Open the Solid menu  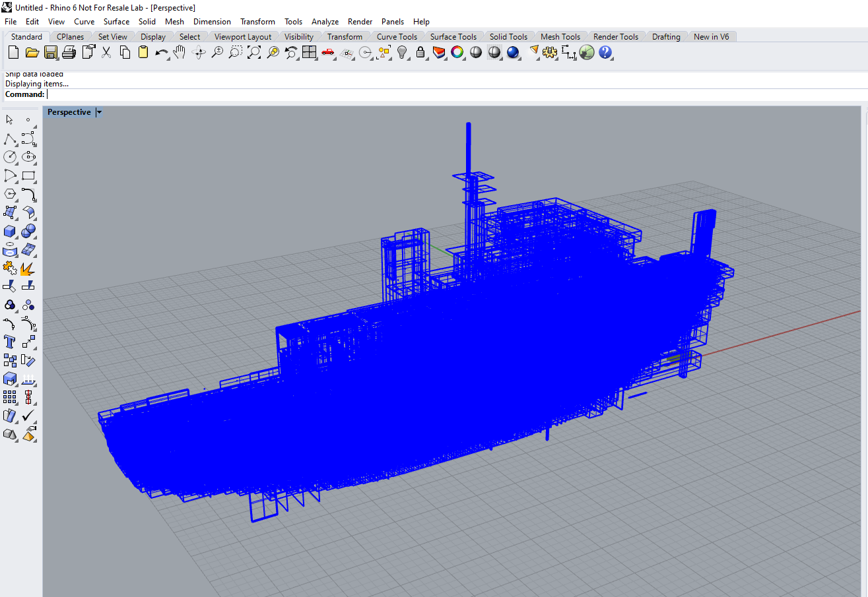coord(147,21)
